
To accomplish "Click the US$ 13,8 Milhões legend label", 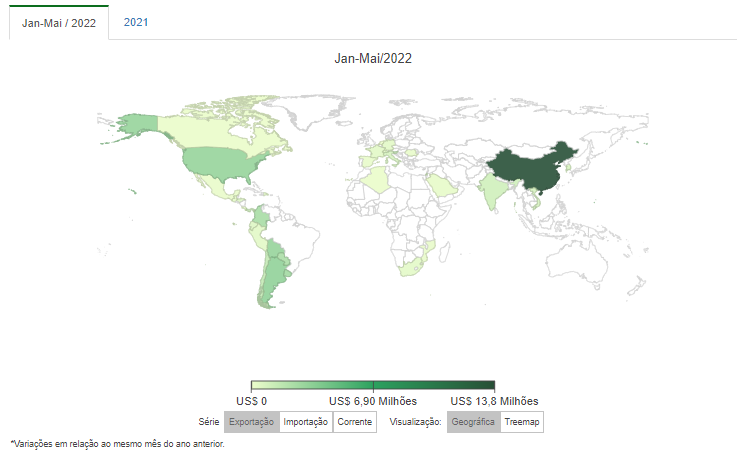I will point(494,401).
